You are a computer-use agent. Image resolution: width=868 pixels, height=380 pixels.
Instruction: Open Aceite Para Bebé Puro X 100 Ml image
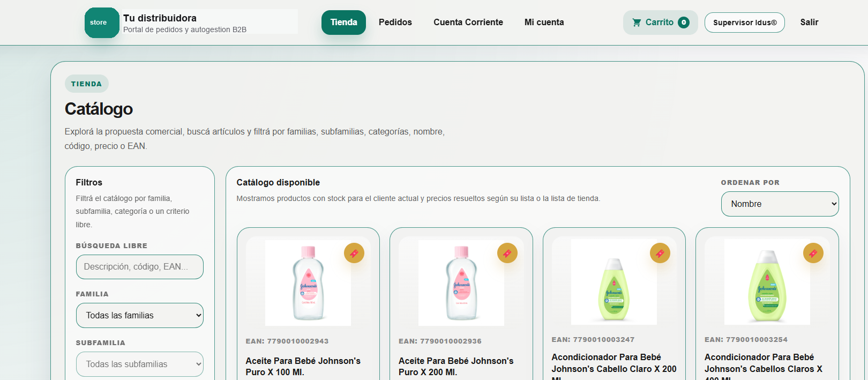[x=308, y=282]
